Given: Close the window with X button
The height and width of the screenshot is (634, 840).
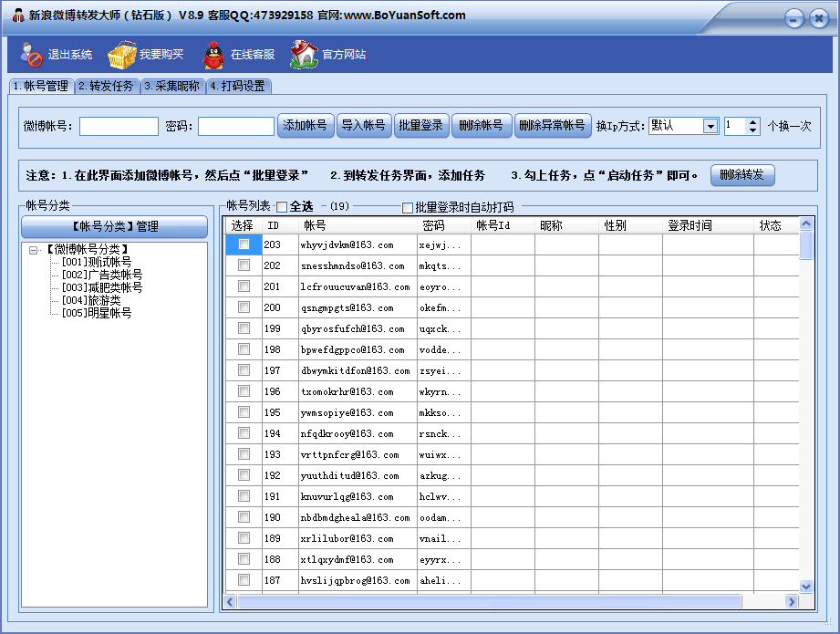Looking at the screenshot, I should point(819,19).
